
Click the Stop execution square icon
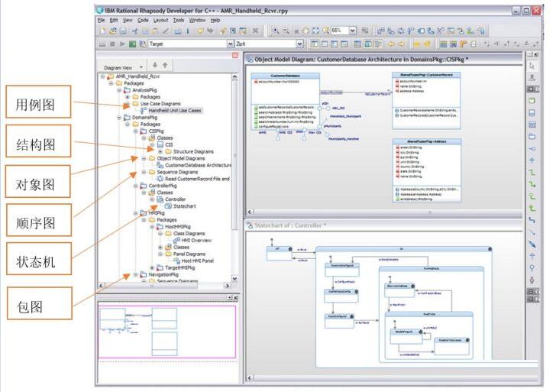pos(112,44)
